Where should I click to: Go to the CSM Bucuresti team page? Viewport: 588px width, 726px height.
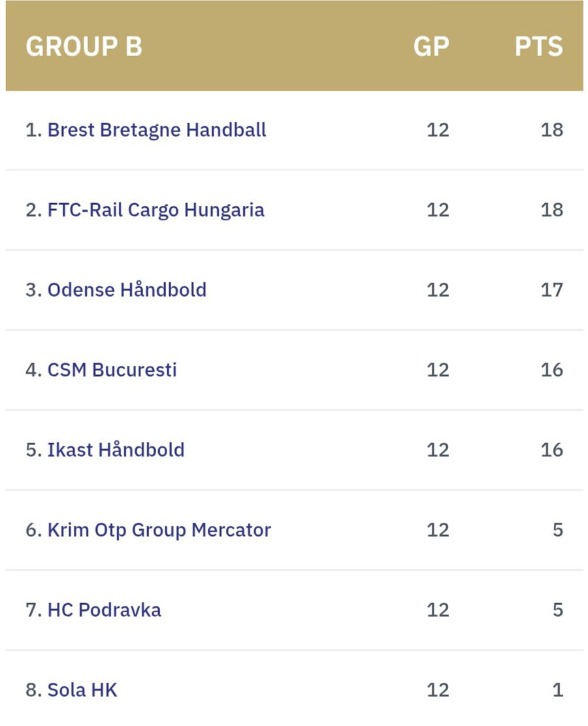pyautogui.click(x=112, y=370)
